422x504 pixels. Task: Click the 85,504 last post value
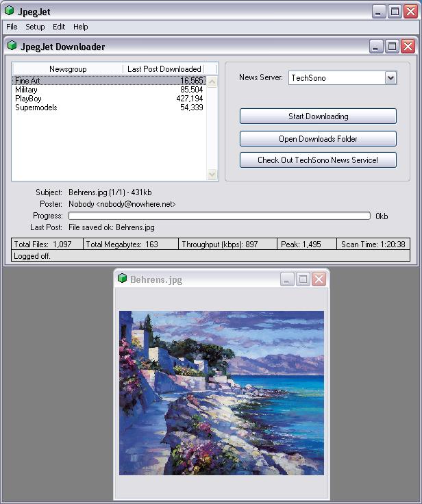pos(192,89)
